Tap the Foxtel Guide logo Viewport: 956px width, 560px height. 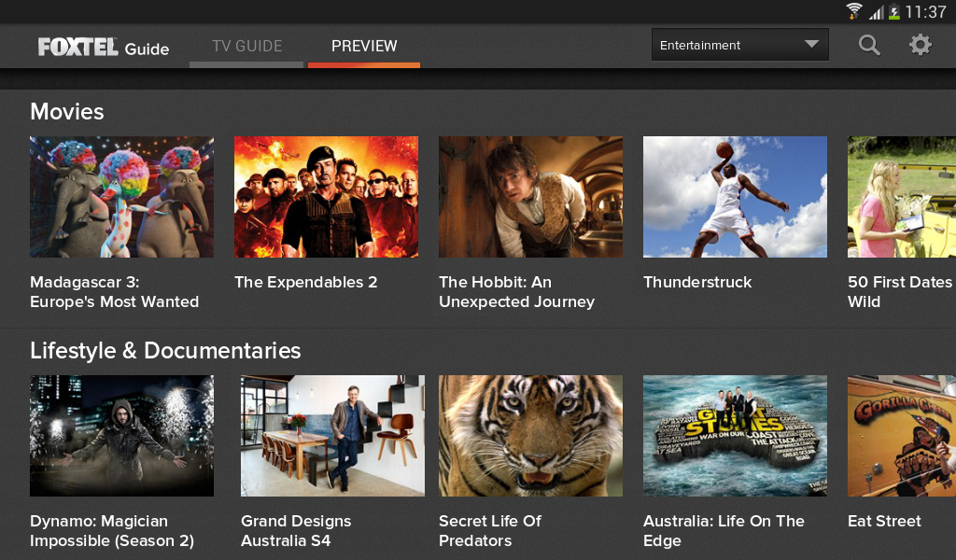(x=104, y=47)
